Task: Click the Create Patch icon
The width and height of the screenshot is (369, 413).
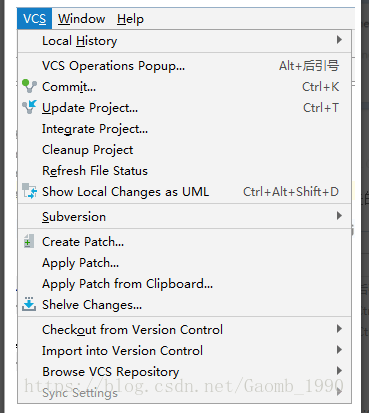Action: point(29,242)
